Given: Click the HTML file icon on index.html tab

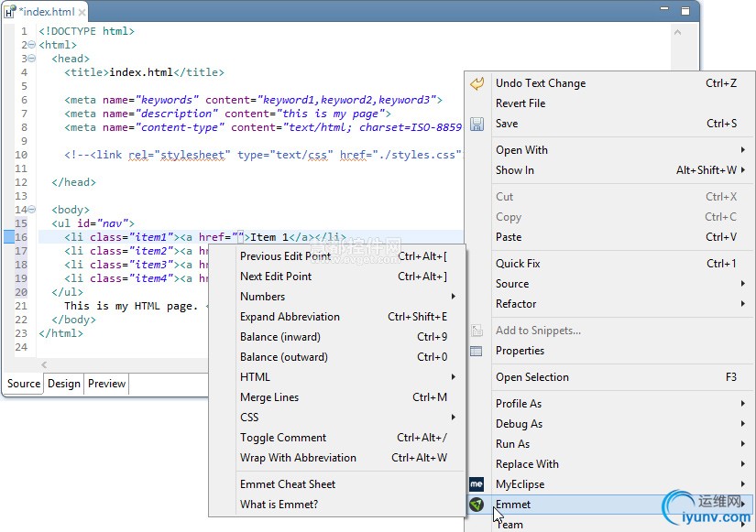Looking at the screenshot, I should pos(10,12).
